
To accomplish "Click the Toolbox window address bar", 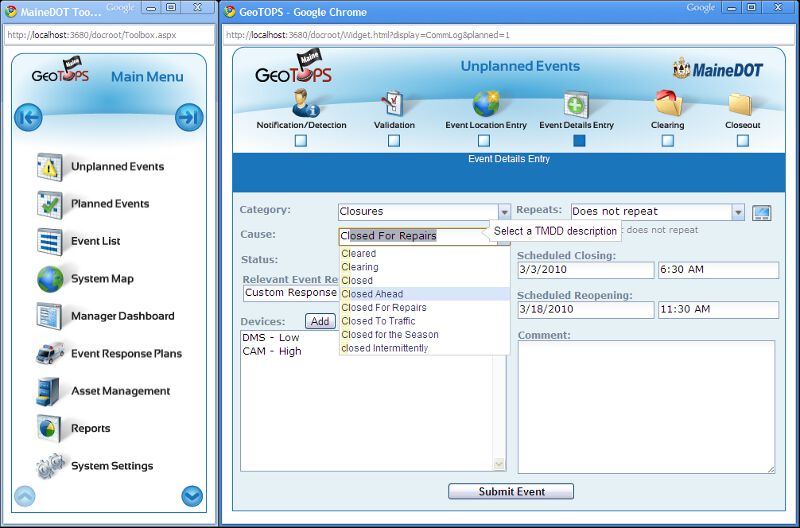I will [x=109, y=35].
